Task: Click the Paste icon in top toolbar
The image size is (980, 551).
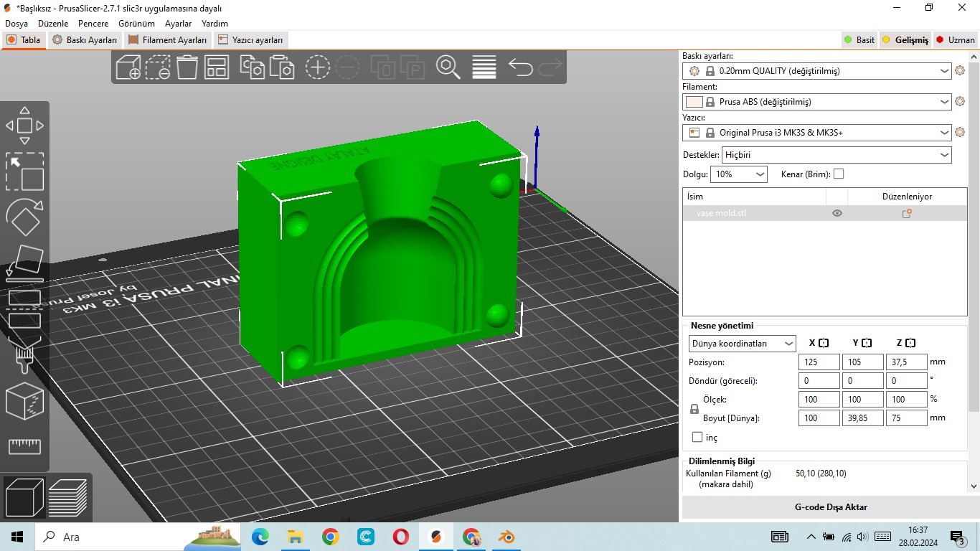Action: [x=282, y=67]
